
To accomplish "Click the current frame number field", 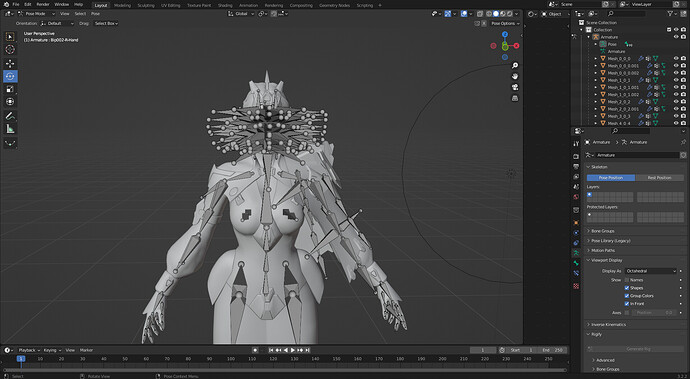I will point(483,350).
